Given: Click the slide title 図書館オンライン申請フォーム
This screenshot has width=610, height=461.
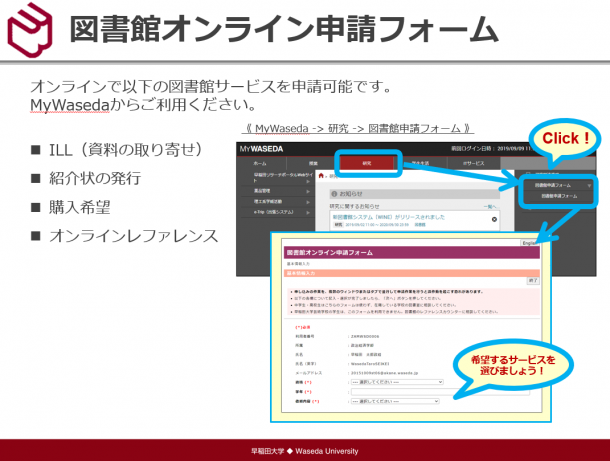Looking at the screenshot, I should point(284,29).
